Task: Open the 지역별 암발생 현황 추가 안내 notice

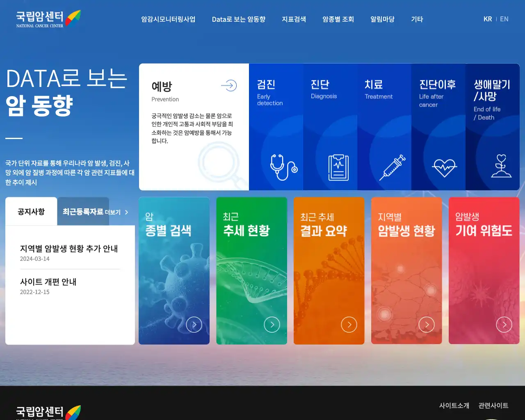Action: [69, 249]
